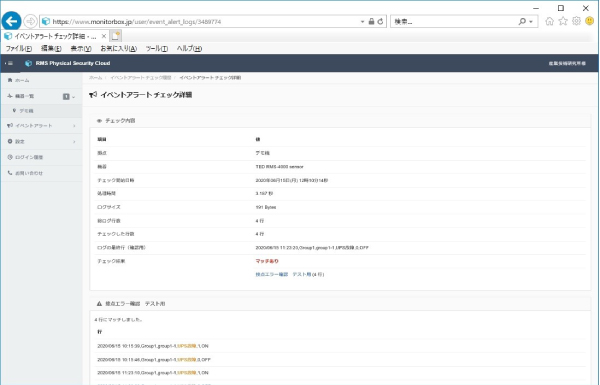Viewport: 600px width, 385px height.
Task: Click the browser Forward arrow button
Action: click(x=31, y=21)
